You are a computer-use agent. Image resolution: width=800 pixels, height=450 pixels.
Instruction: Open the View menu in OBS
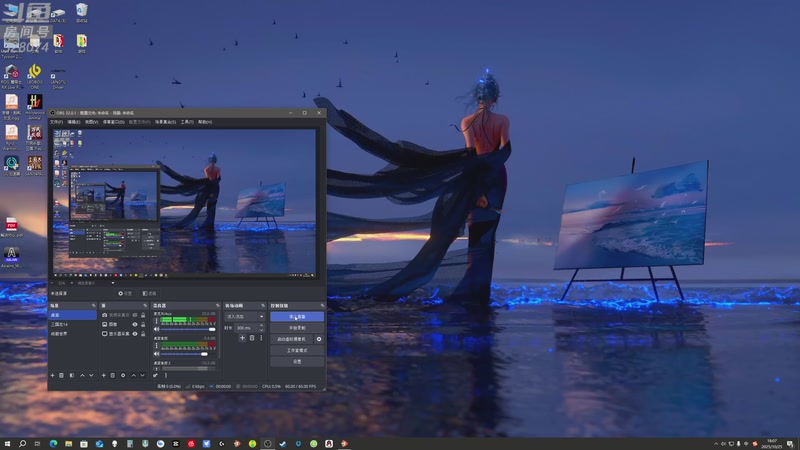(x=92, y=122)
